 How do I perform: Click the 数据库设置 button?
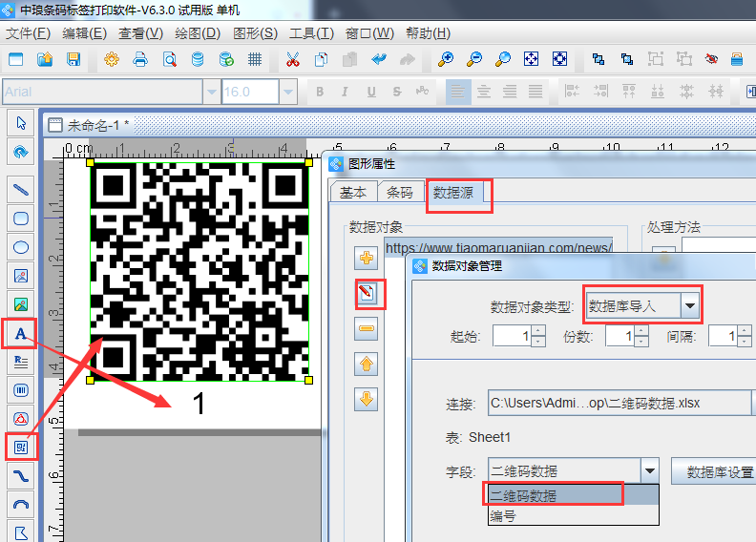pos(716,471)
